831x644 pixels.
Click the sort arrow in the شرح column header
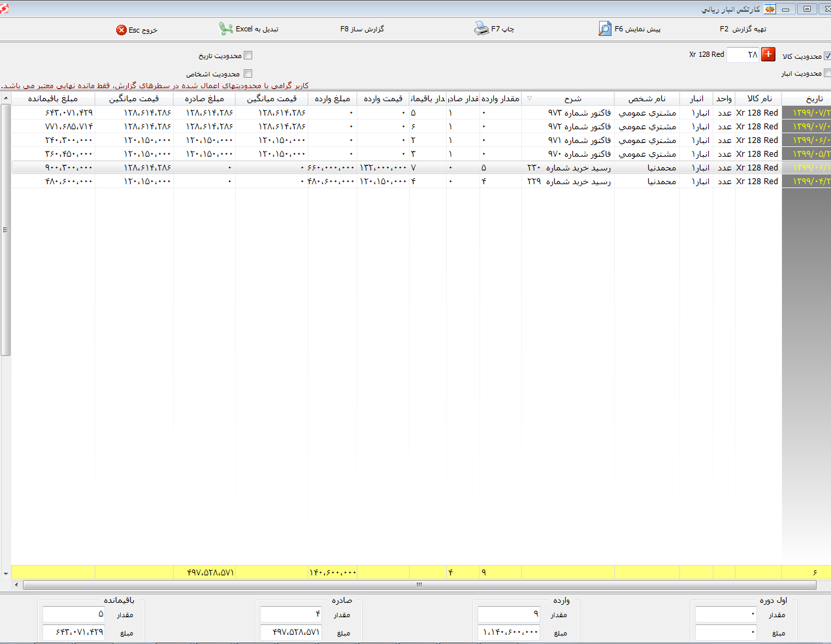(x=529, y=99)
